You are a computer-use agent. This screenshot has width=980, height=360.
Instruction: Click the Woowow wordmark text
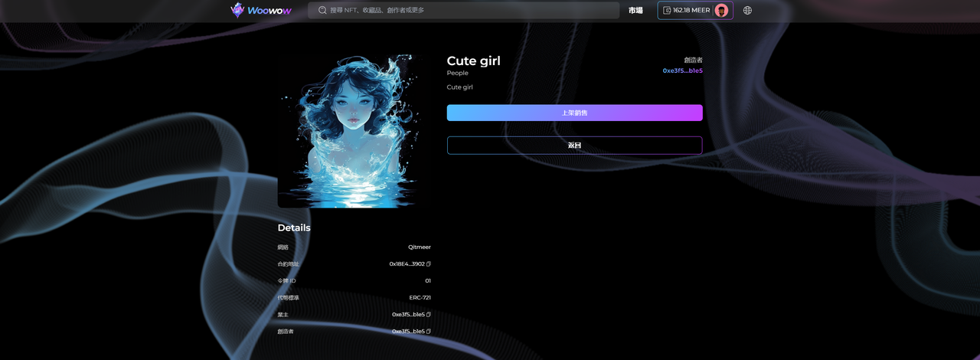click(269, 11)
